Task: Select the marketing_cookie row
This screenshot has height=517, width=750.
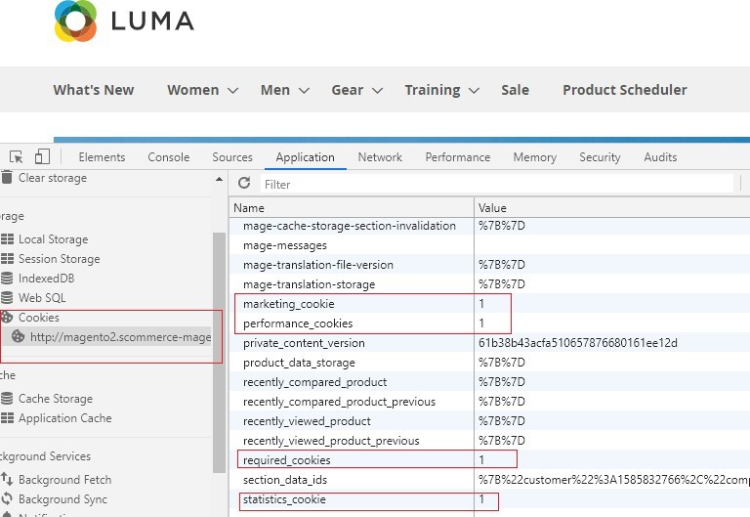Action: 289,304
